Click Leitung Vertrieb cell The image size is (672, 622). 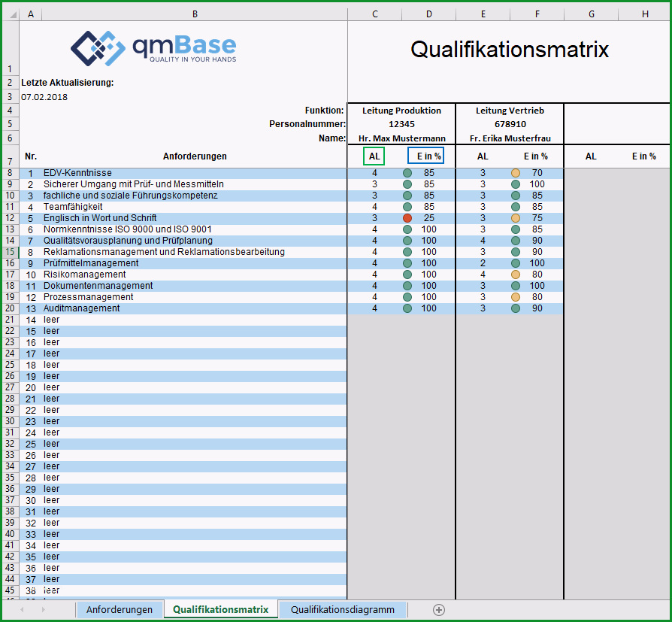[x=510, y=111]
